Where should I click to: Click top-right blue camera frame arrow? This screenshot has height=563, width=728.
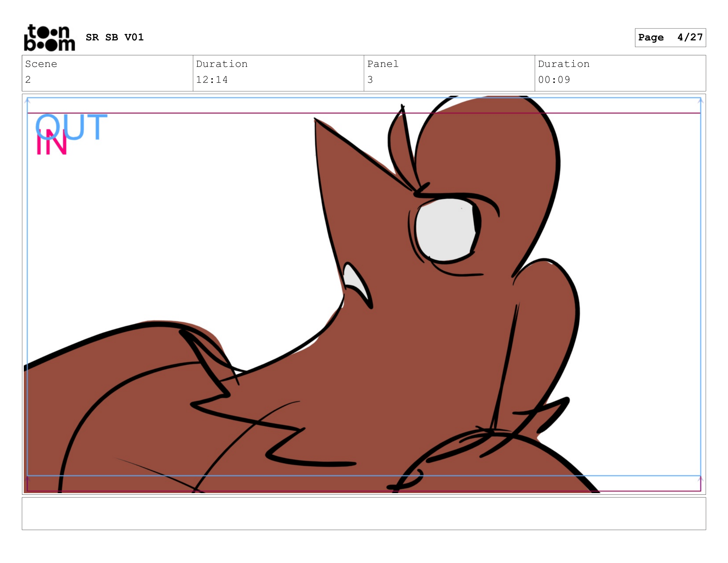pyautogui.click(x=701, y=100)
